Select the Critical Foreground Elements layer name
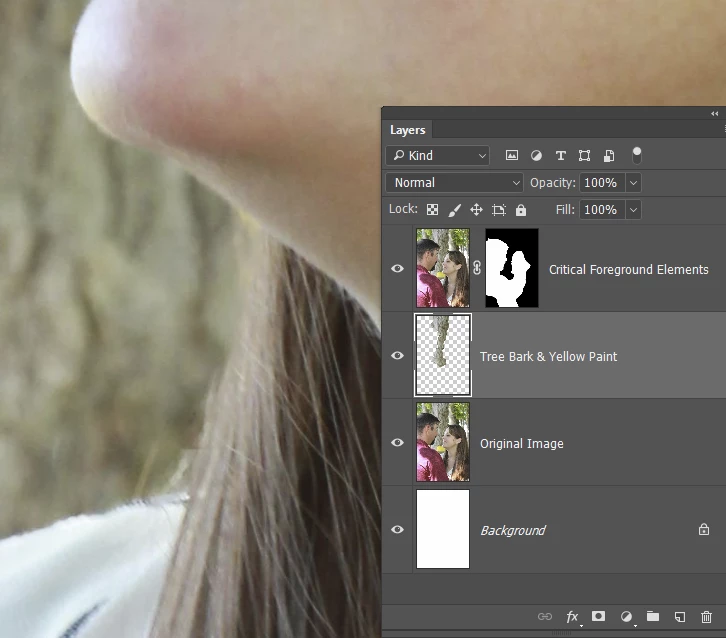The height and width of the screenshot is (638, 726). [629, 270]
